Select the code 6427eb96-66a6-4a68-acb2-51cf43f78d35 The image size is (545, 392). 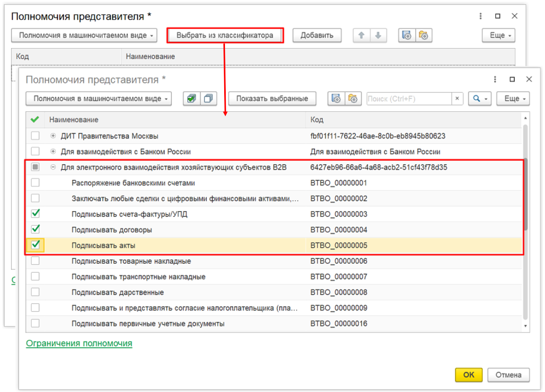(379, 167)
